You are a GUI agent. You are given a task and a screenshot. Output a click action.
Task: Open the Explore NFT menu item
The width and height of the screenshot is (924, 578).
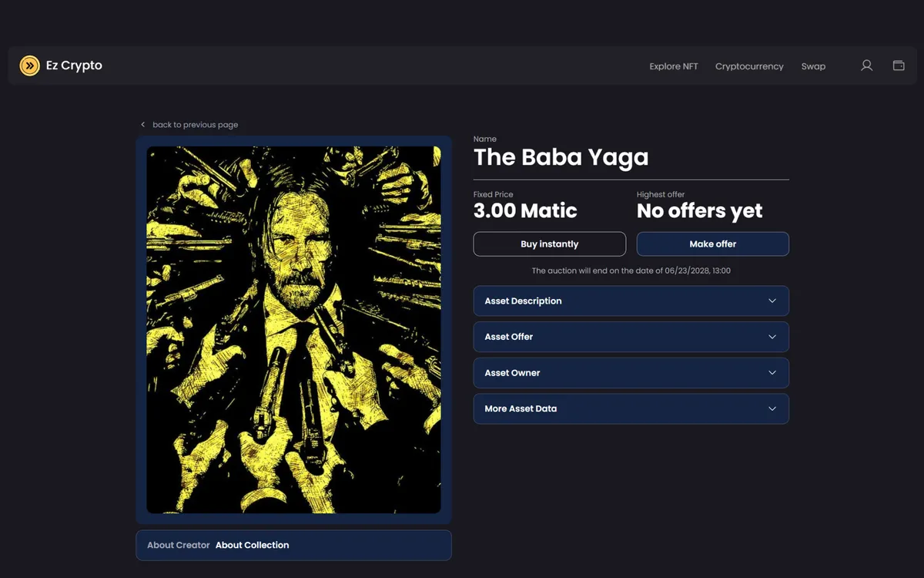(x=674, y=66)
